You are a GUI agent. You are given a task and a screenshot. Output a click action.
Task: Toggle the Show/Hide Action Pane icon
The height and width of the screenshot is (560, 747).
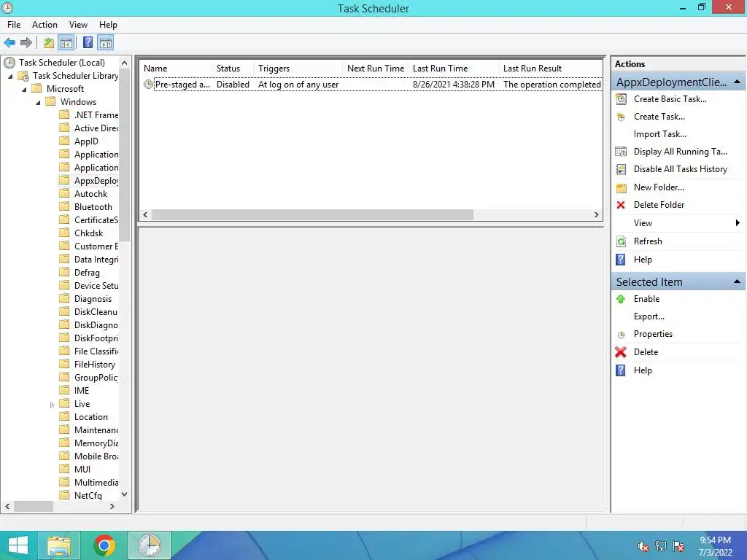click(105, 43)
